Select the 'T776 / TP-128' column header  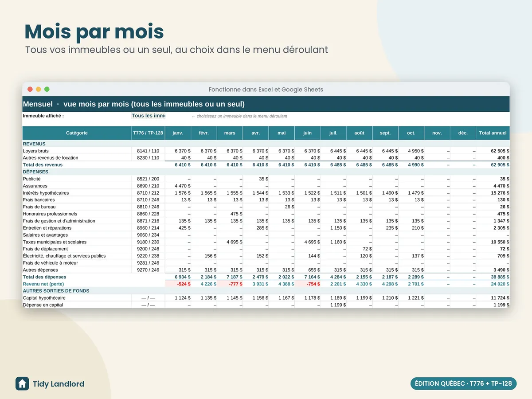tap(148, 133)
